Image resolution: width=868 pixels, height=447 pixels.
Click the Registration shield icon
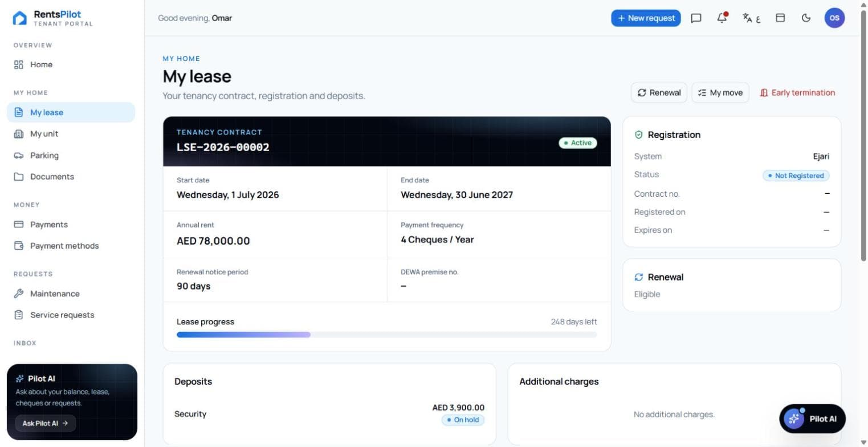(638, 135)
